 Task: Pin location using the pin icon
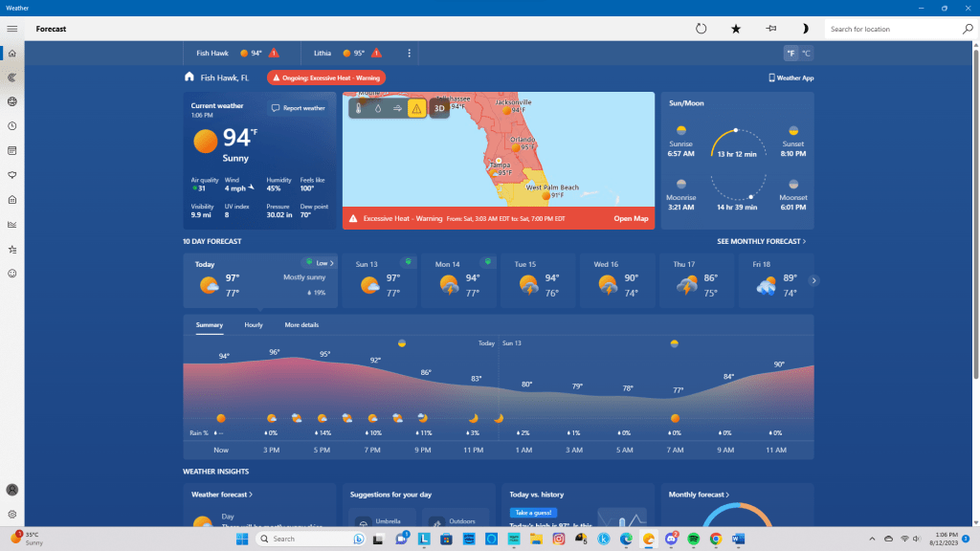click(770, 29)
